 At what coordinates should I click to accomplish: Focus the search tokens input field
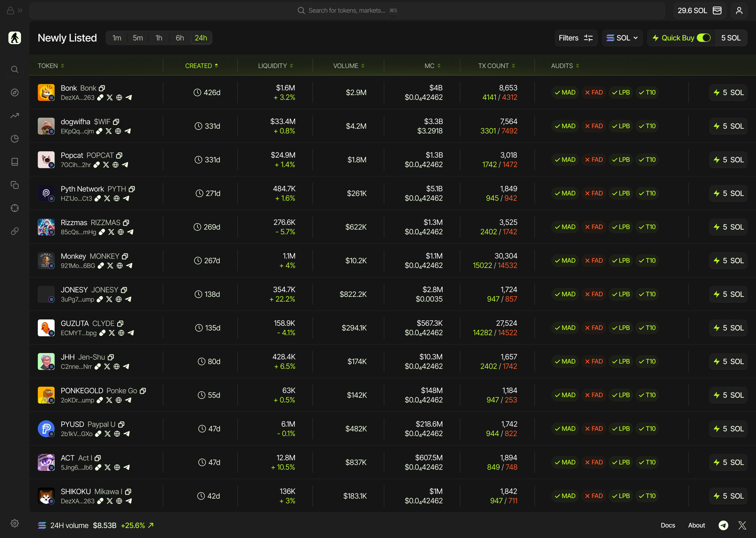click(346, 11)
